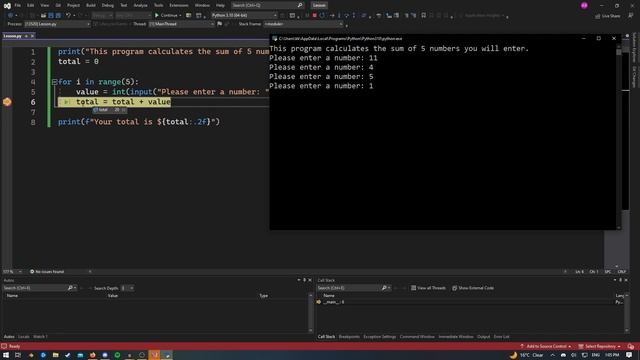
Task: Expand Add to Source Control menu
Action: [x=546, y=346]
